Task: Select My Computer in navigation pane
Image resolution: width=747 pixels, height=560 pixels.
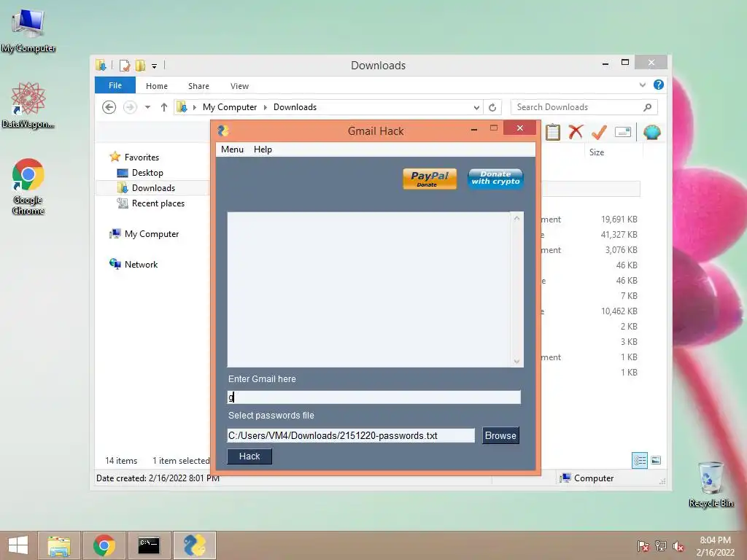Action: (152, 234)
